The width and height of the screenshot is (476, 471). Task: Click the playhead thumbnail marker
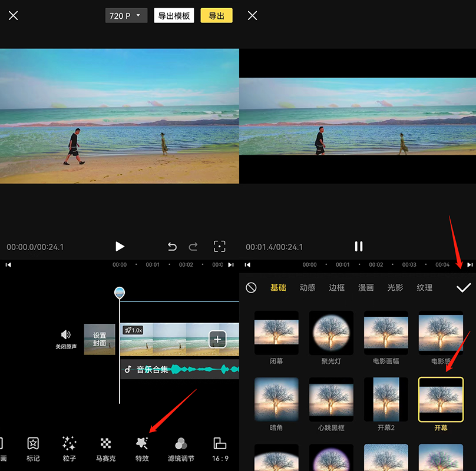120,293
